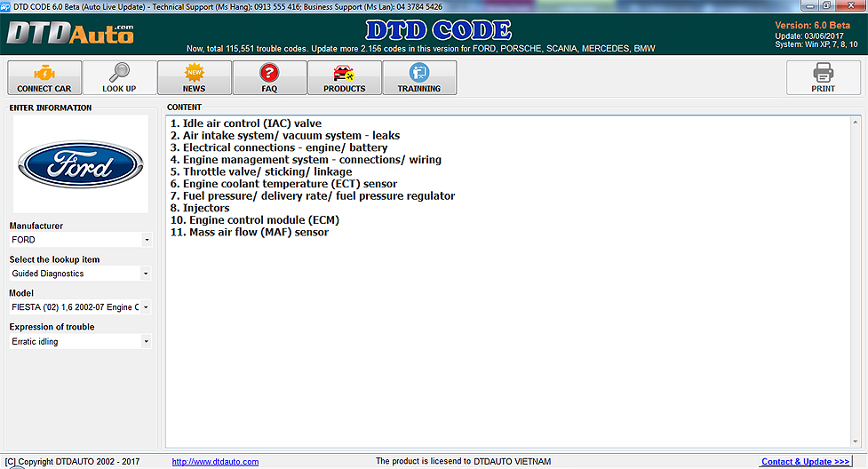Close the DTD CODE window
Screen dimensions: 868x469
pos(852,5)
